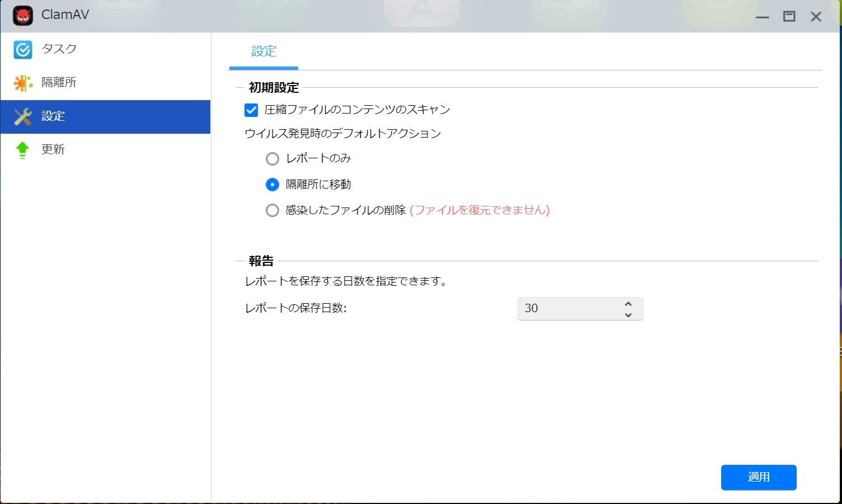
Task: Click the Tasks checkmark icon in sidebar
Action: [x=23, y=50]
